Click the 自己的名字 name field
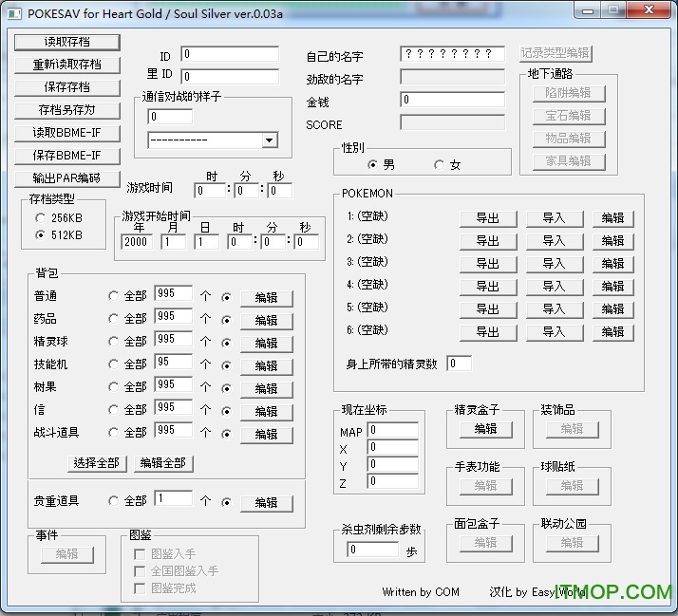Screen dimensions: 678x616 (452, 54)
